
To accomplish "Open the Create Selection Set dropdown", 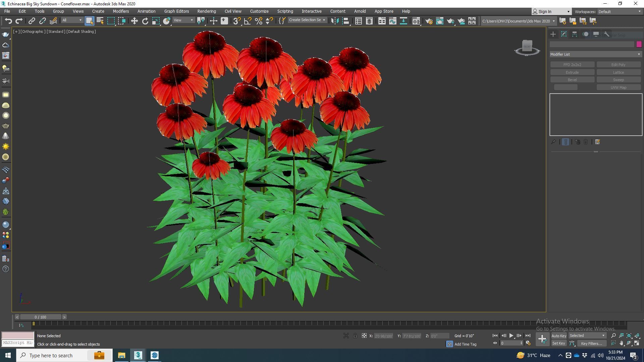I will (x=307, y=20).
